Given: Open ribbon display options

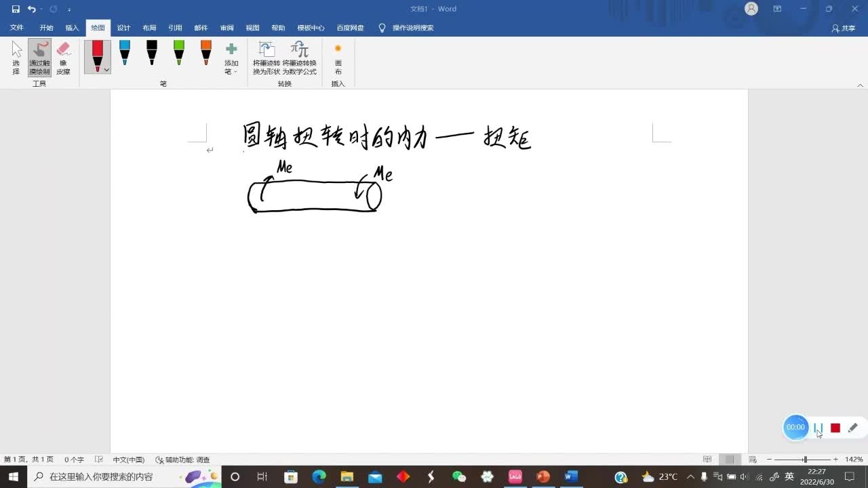Looking at the screenshot, I should pos(777,9).
